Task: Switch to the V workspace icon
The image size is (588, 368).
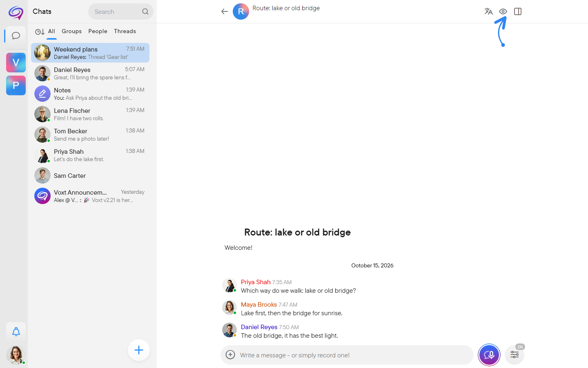Action: point(16,63)
